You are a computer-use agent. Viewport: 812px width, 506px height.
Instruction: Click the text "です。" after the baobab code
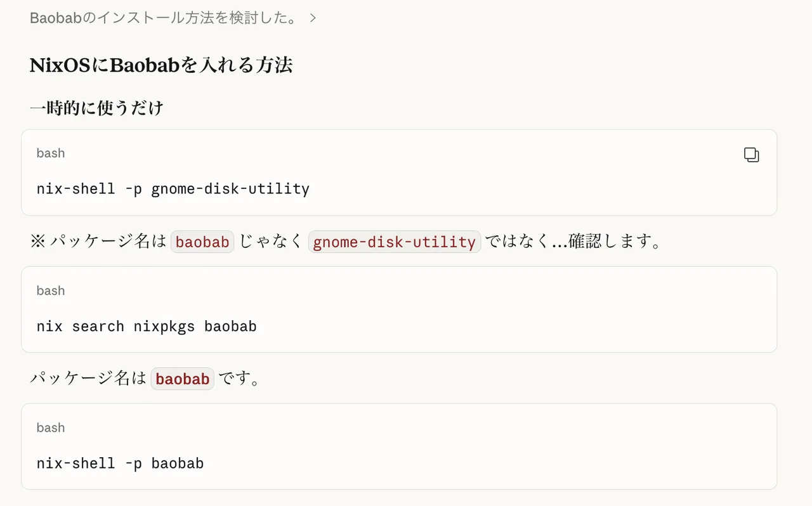pos(240,379)
